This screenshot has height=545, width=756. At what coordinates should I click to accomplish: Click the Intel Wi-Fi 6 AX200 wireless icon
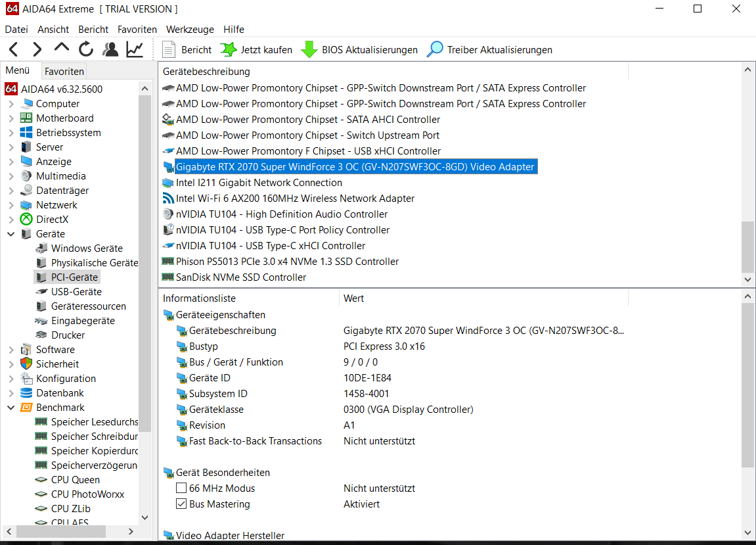pyautogui.click(x=167, y=199)
